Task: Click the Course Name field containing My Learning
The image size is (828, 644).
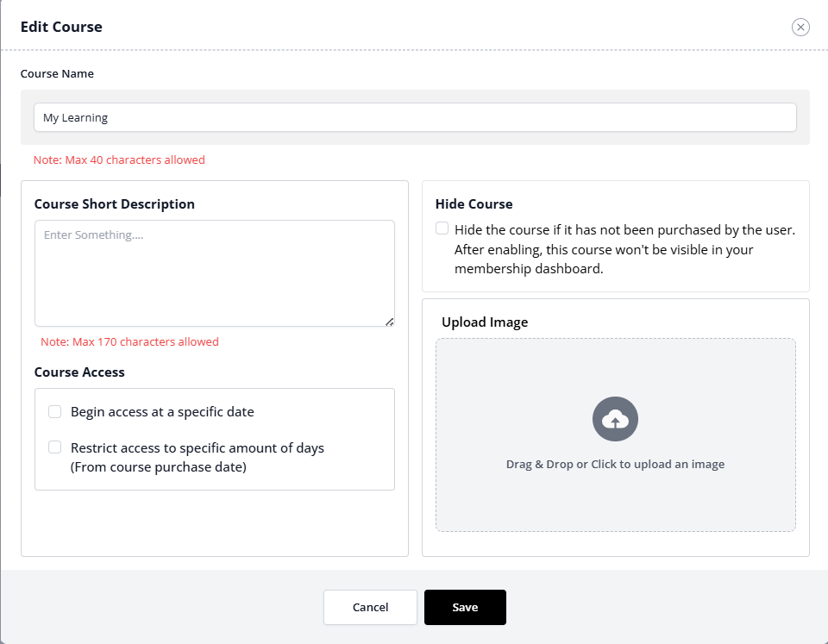Action: click(415, 117)
